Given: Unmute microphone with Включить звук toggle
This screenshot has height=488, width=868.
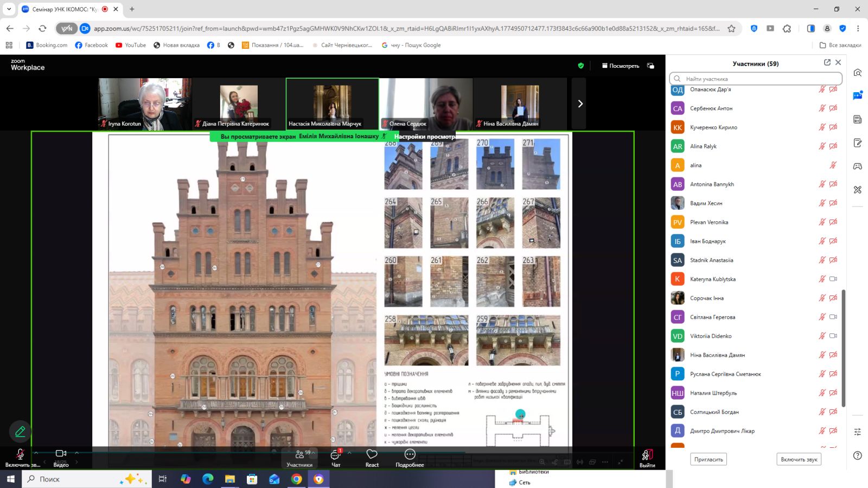Looking at the screenshot, I should tap(20, 458).
